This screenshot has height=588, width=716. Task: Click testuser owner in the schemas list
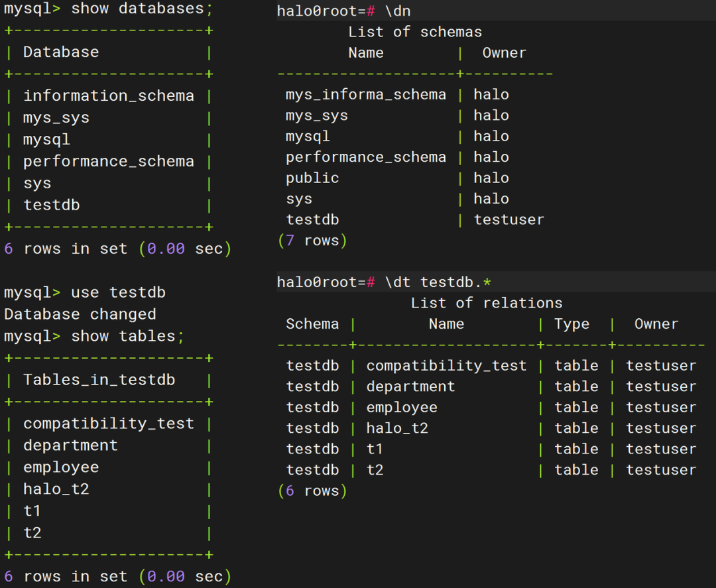tap(509, 220)
